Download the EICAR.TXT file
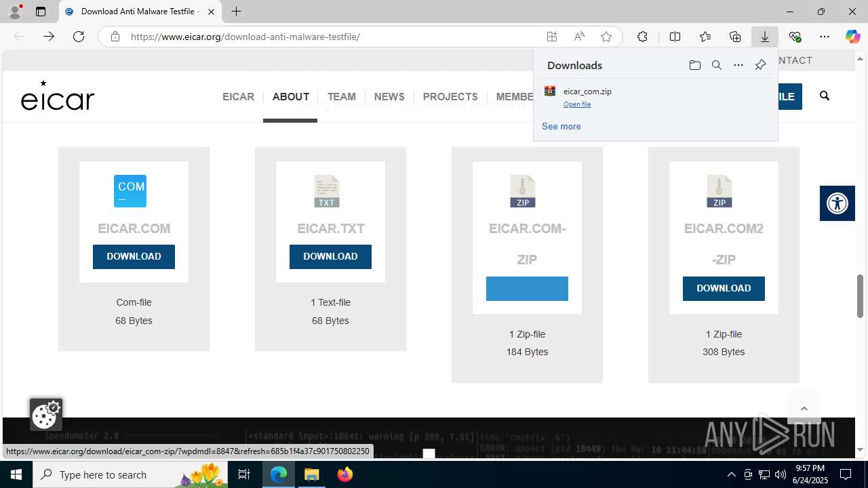Image resolution: width=868 pixels, height=488 pixels. coord(330,256)
